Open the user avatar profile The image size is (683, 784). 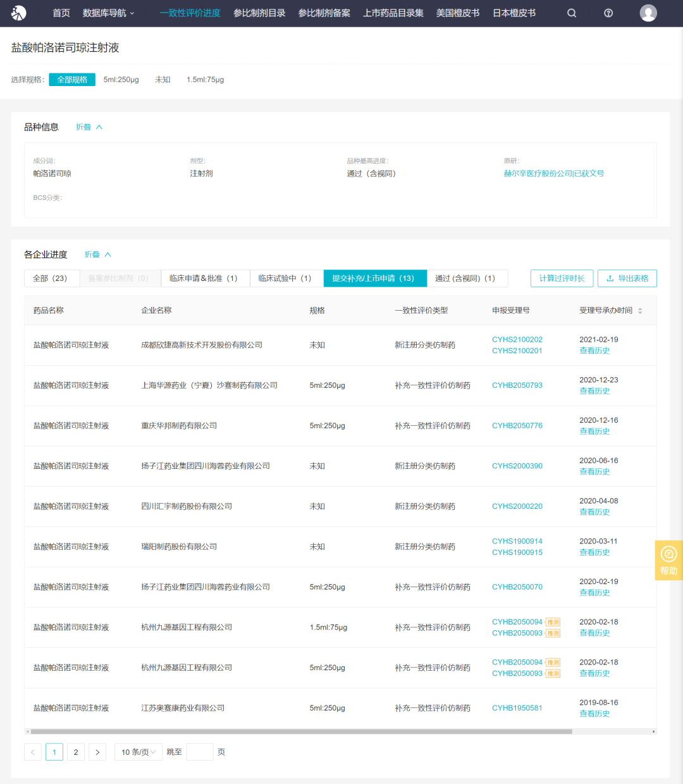pyautogui.click(x=648, y=13)
